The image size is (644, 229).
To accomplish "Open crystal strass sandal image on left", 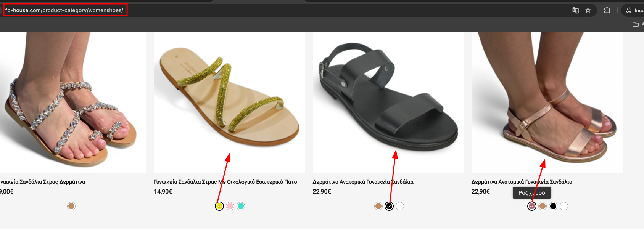I will click(x=73, y=102).
